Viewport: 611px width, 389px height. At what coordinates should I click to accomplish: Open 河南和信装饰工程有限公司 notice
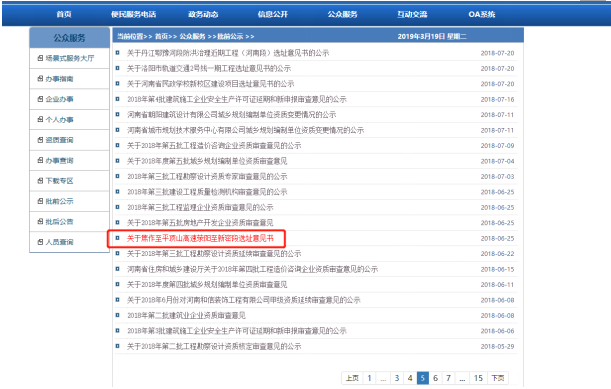tap(244, 300)
